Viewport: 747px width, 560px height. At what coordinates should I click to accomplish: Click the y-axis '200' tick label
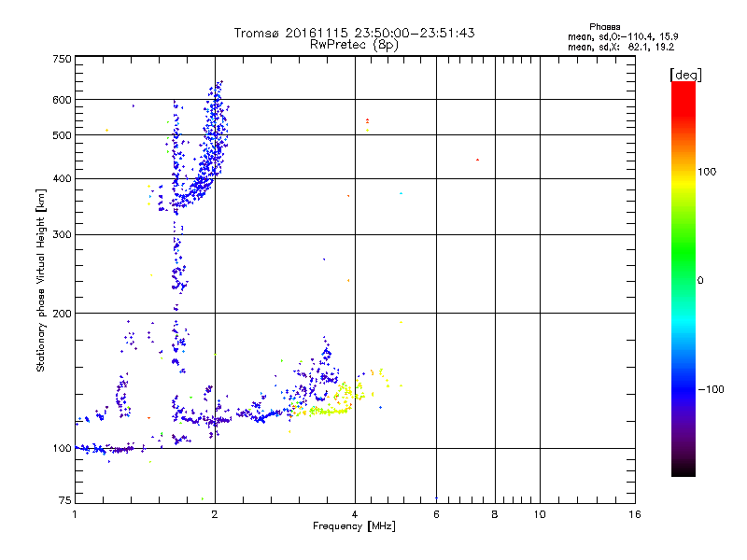(x=62, y=314)
